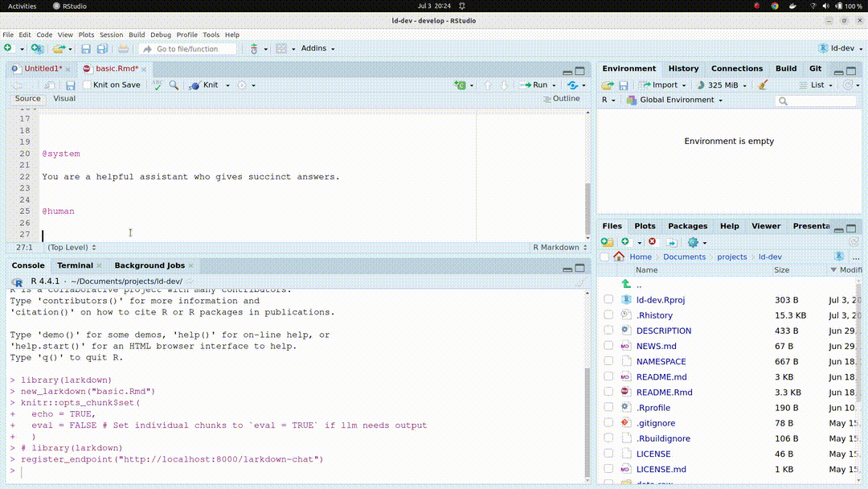The width and height of the screenshot is (868, 489).
Task: Go to next chunk down arrow
Action: click(x=504, y=85)
